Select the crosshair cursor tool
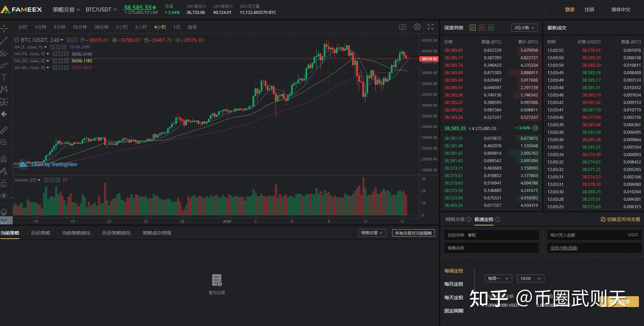Screen dimensions: 644x326 pos(4,28)
